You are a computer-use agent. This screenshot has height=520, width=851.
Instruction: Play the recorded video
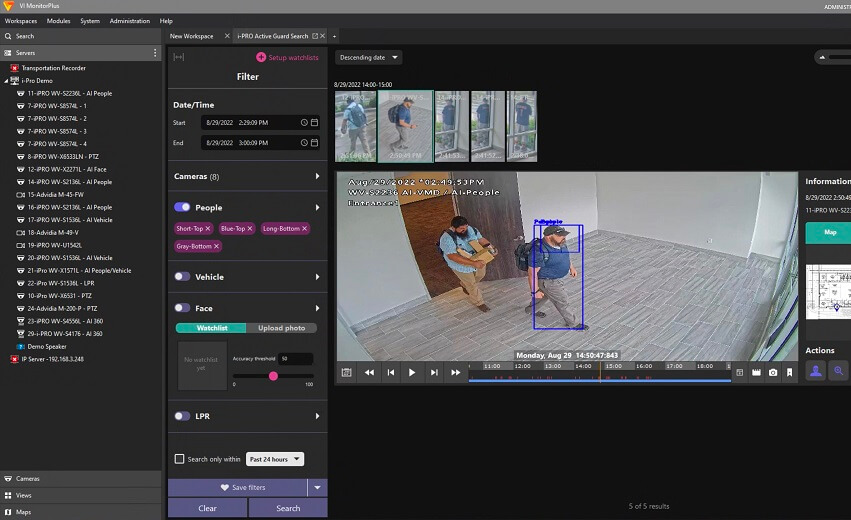[412, 372]
